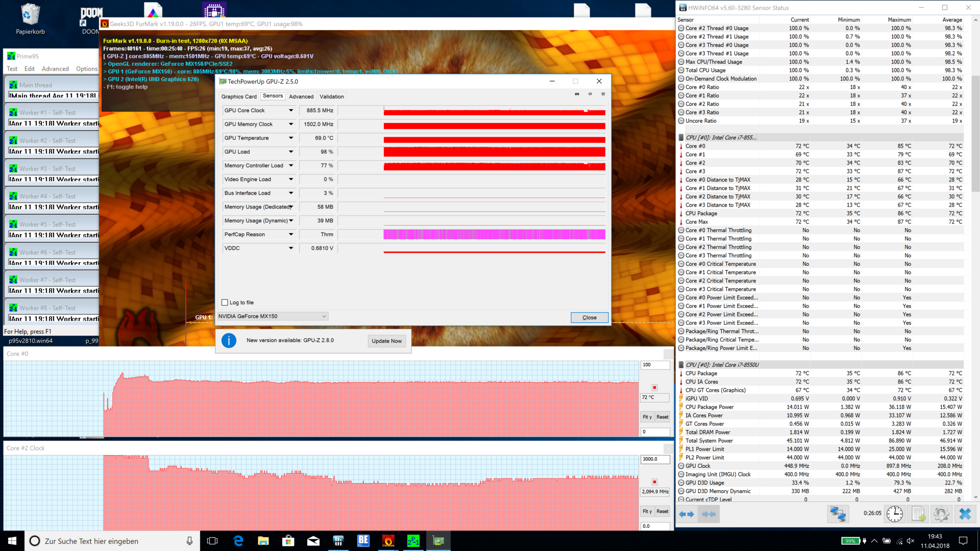The width and height of the screenshot is (980, 551).
Task: Enable Log to file checkbox
Action: (225, 303)
